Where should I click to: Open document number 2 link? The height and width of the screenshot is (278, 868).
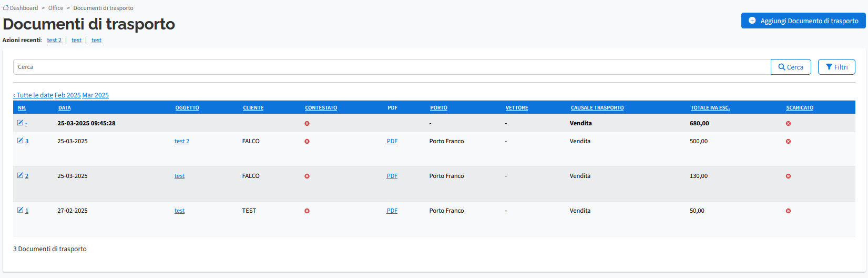pyautogui.click(x=27, y=176)
